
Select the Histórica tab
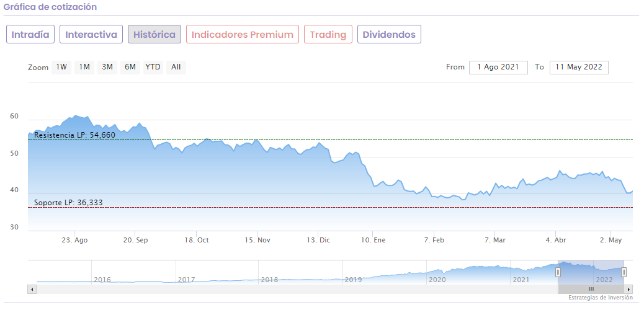click(x=154, y=34)
